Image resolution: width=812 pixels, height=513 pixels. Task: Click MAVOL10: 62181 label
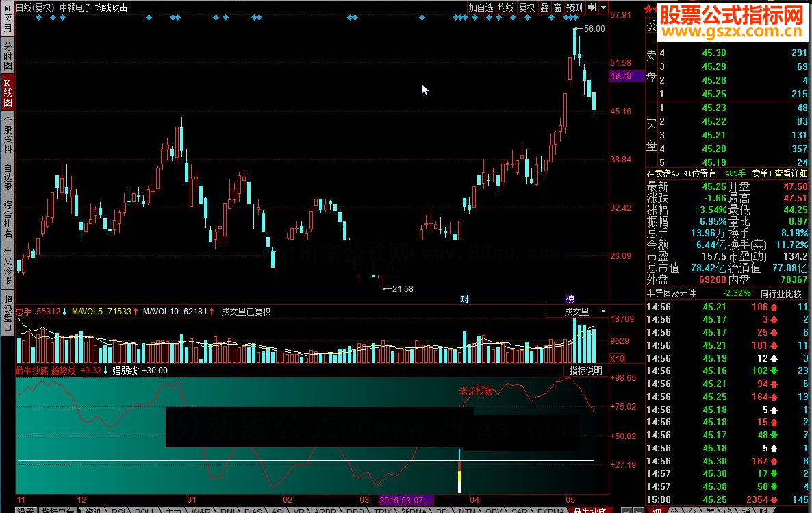coord(175,312)
